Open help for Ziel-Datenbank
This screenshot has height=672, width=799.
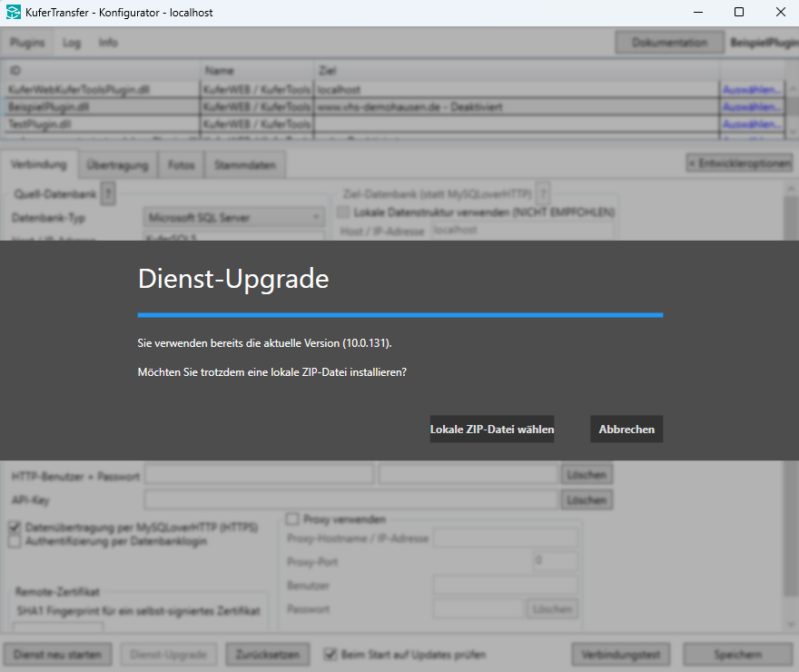tap(543, 193)
